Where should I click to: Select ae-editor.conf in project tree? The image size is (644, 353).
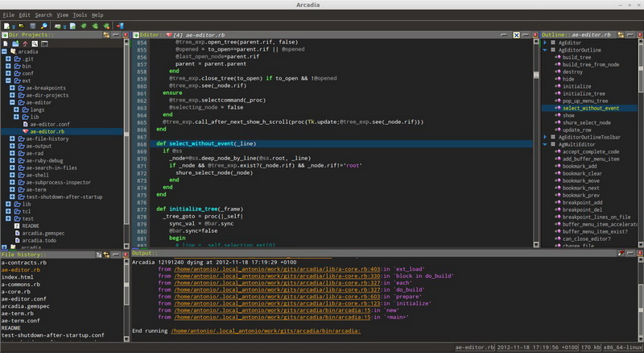pyautogui.click(x=49, y=124)
